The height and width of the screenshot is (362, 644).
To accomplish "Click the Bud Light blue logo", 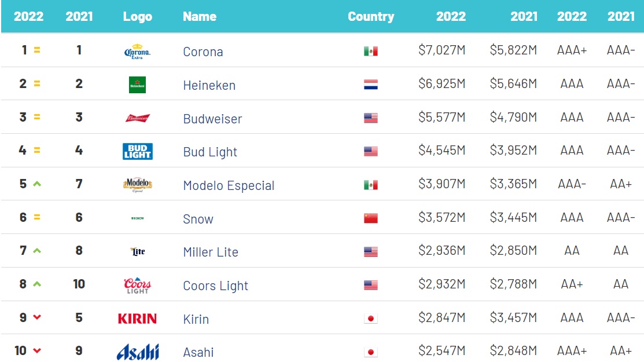I will pos(137,152).
